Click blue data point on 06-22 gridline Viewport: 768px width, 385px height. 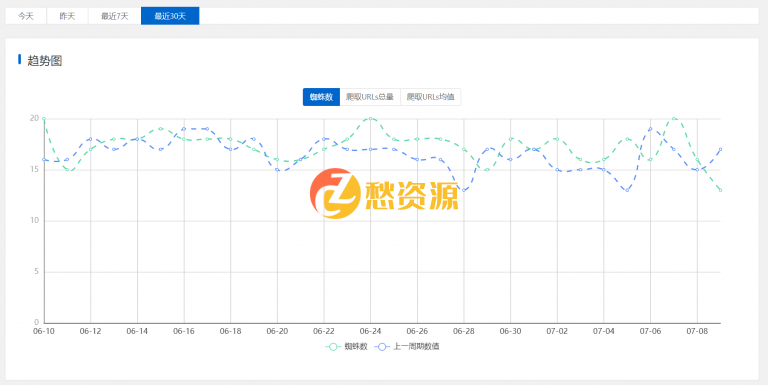pos(324,139)
